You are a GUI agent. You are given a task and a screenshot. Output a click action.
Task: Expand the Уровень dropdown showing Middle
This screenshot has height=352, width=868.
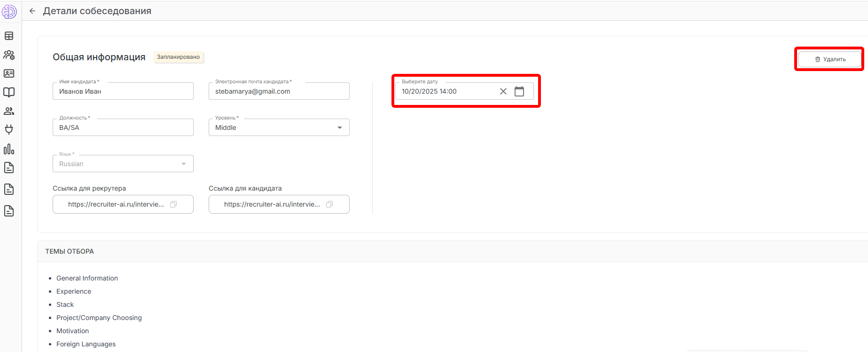click(x=339, y=128)
